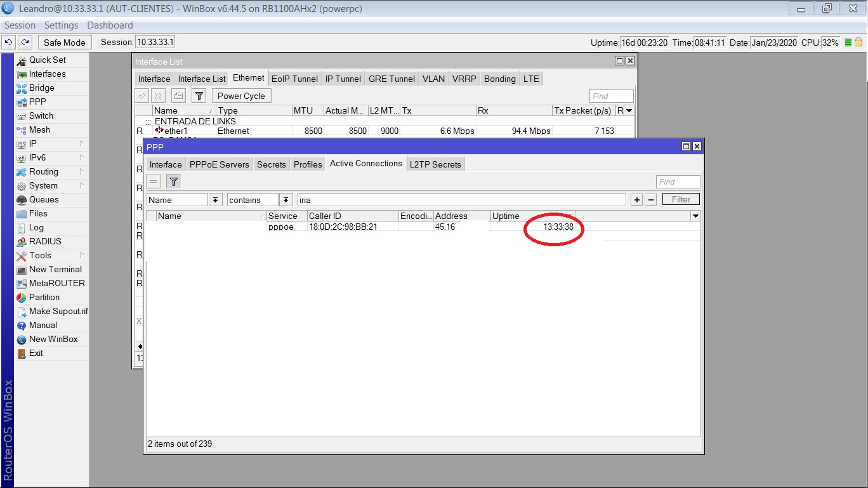The image size is (868, 488).
Task: Open the 'contains' condition dropdown arrow
Action: (x=286, y=200)
